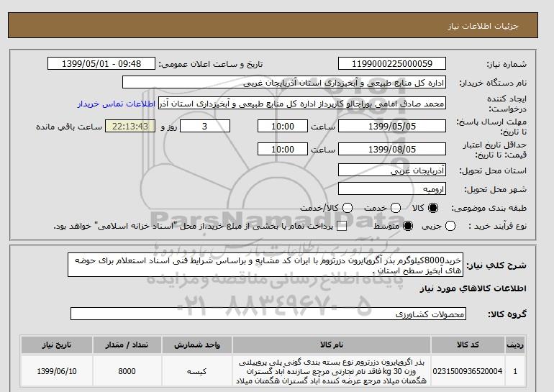Click the goods code cell 0231500936520004
This screenshot has height=392, width=554.
[x=468, y=372]
